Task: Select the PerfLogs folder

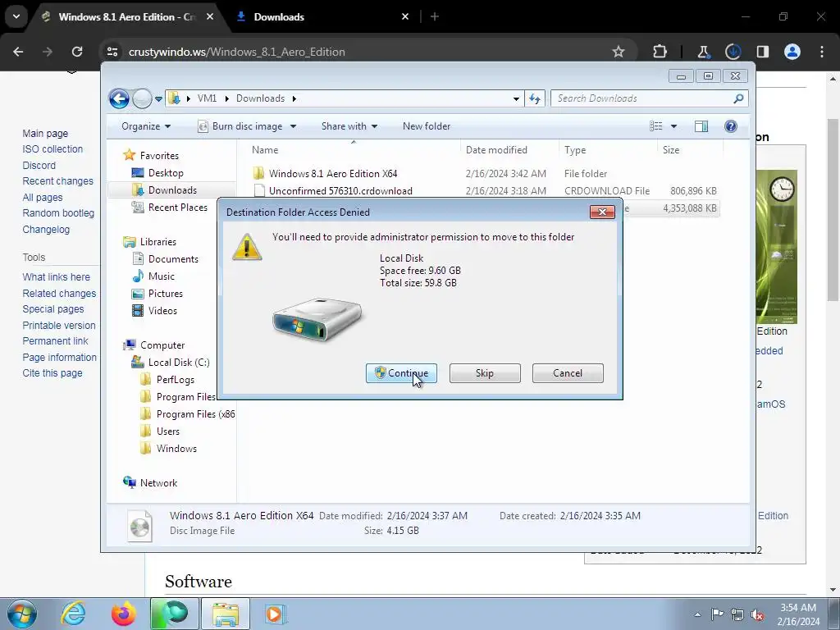Action: click(176, 379)
